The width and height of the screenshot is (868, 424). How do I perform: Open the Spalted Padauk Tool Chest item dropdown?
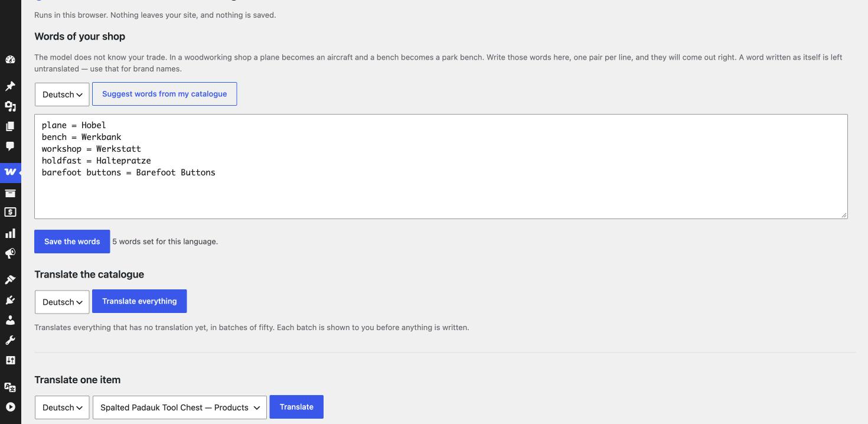[180, 407]
